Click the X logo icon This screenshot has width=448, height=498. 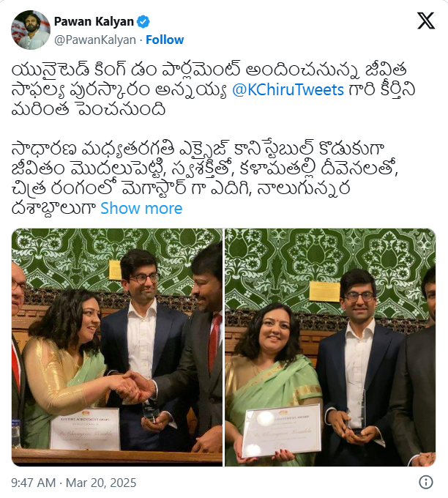click(426, 21)
